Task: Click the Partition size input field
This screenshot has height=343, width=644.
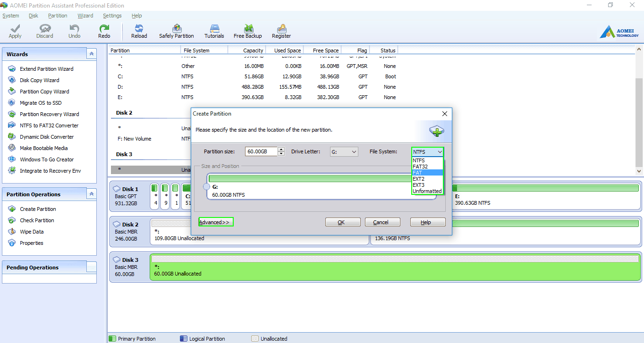Action: (x=262, y=152)
